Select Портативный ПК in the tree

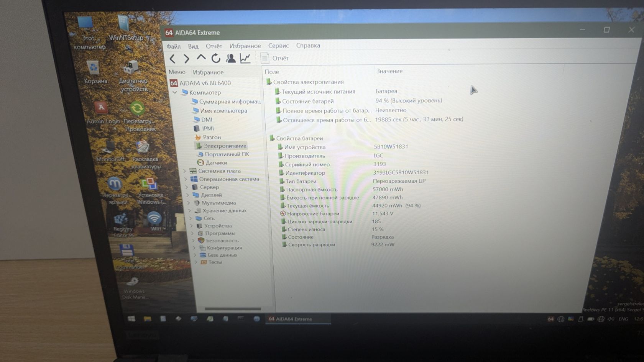223,154
